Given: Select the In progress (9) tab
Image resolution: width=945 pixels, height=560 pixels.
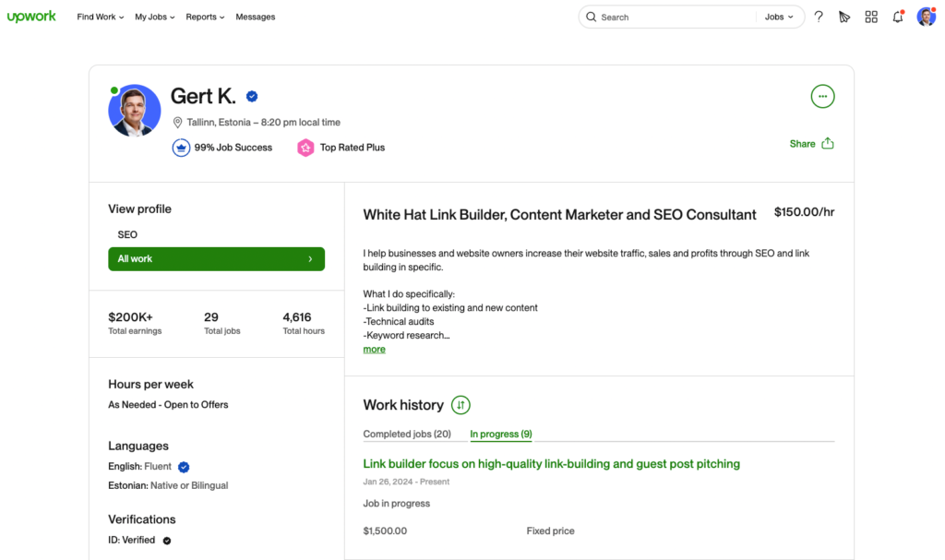Looking at the screenshot, I should click(501, 434).
